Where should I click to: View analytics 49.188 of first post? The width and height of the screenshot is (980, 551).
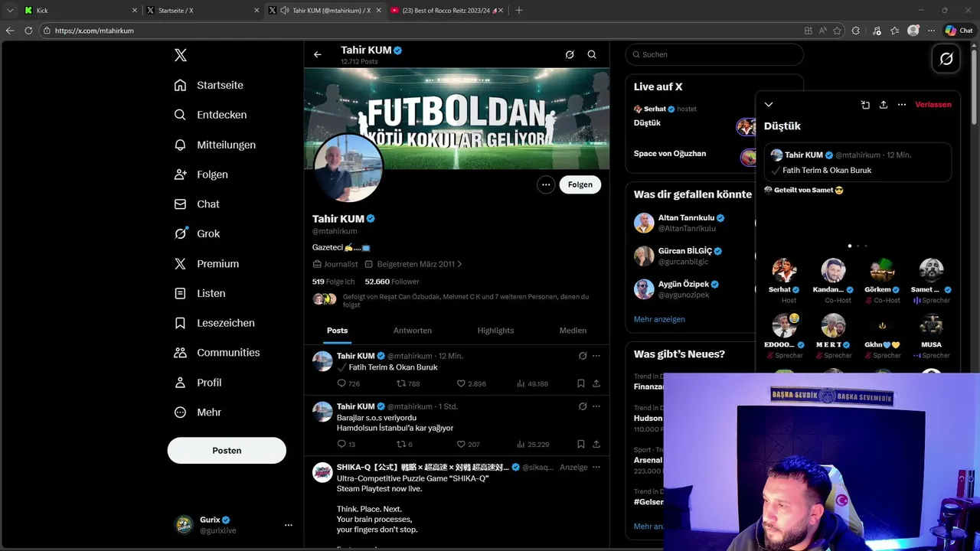coord(532,383)
